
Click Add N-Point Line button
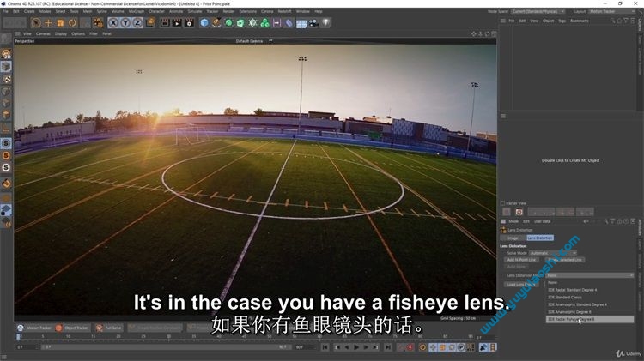click(521, 260)
